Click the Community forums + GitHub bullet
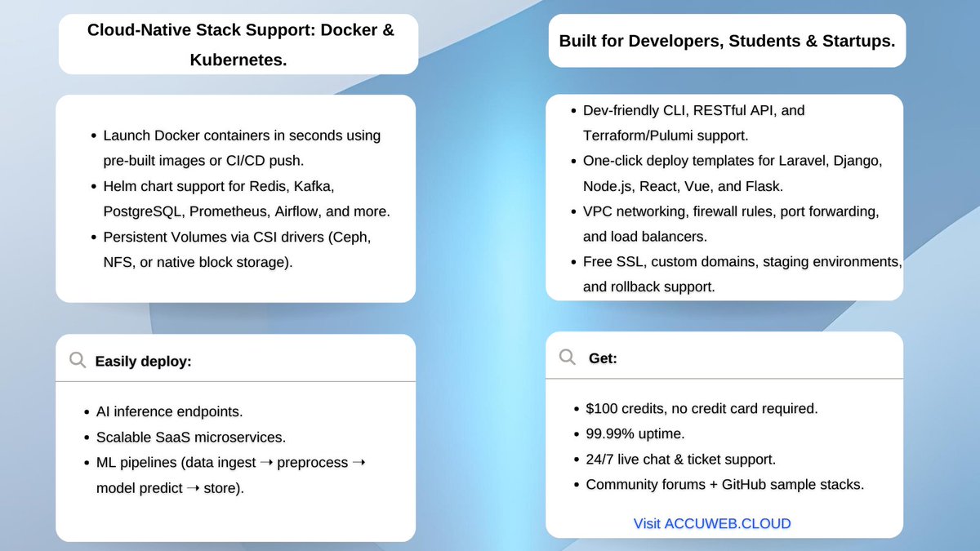Viewport: 980px width, 551px height. tap(718, 484)
